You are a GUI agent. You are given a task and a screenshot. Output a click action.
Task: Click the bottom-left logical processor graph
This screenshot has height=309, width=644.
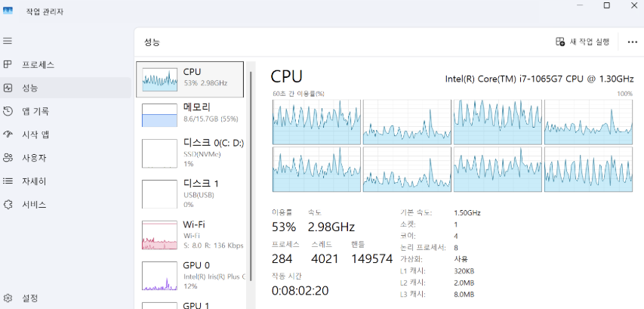click(x=316, y=169)
